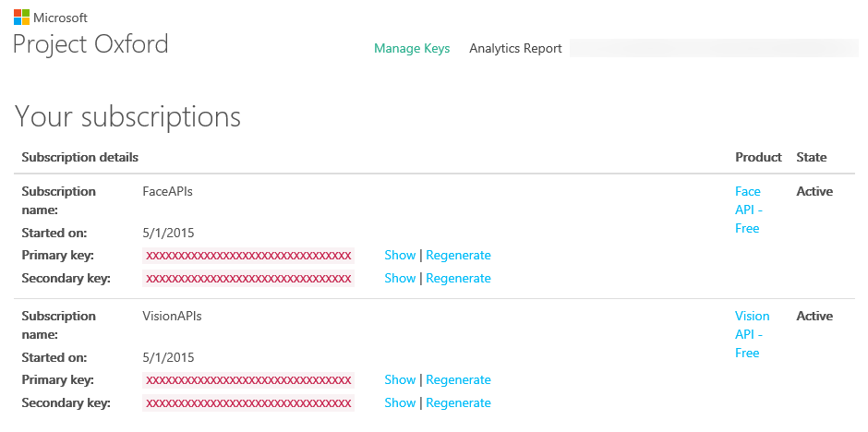Regenerate the VisionAPIs primary key
The width and height of the screenshot is (868, 432).
click(458, 379)
